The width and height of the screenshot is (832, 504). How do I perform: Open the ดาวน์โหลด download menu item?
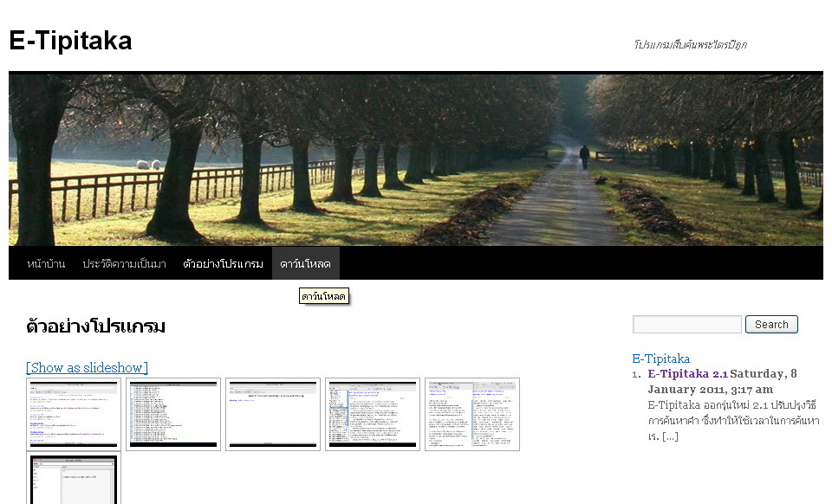pos(305,264)
